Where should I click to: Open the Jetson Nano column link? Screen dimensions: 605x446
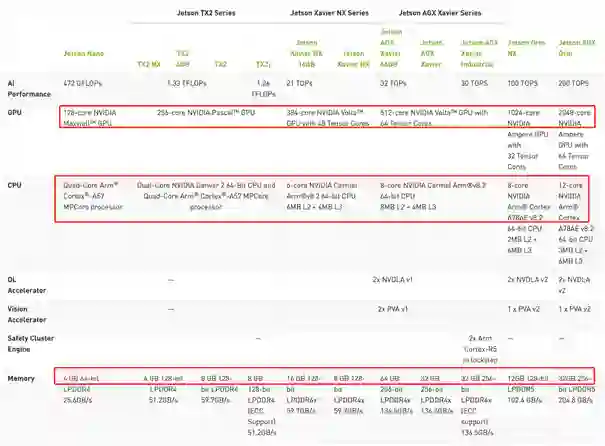click(x=84, y=54)
